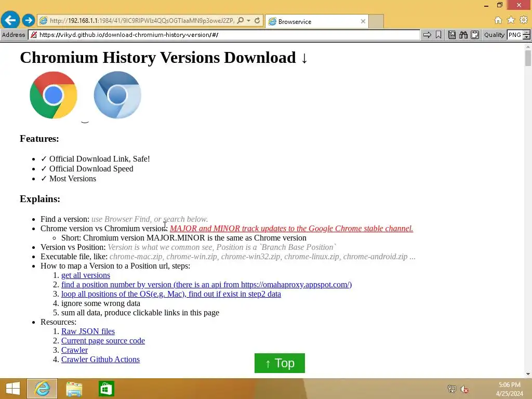Decrease Quality with the down stepper
The width and height of the screenshot is (532, 399).
pos(527,37)
